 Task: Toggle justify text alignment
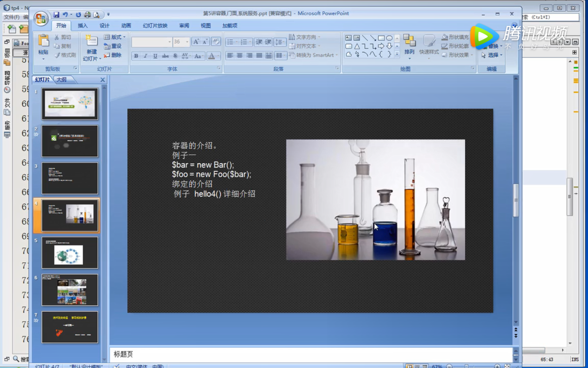[x=259, y=55]
